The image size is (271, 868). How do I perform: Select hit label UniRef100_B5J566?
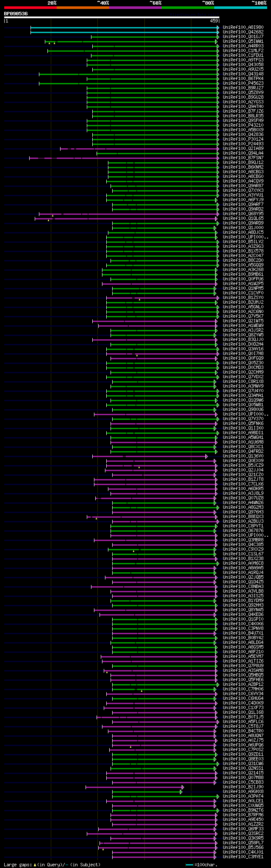[243, 847]
